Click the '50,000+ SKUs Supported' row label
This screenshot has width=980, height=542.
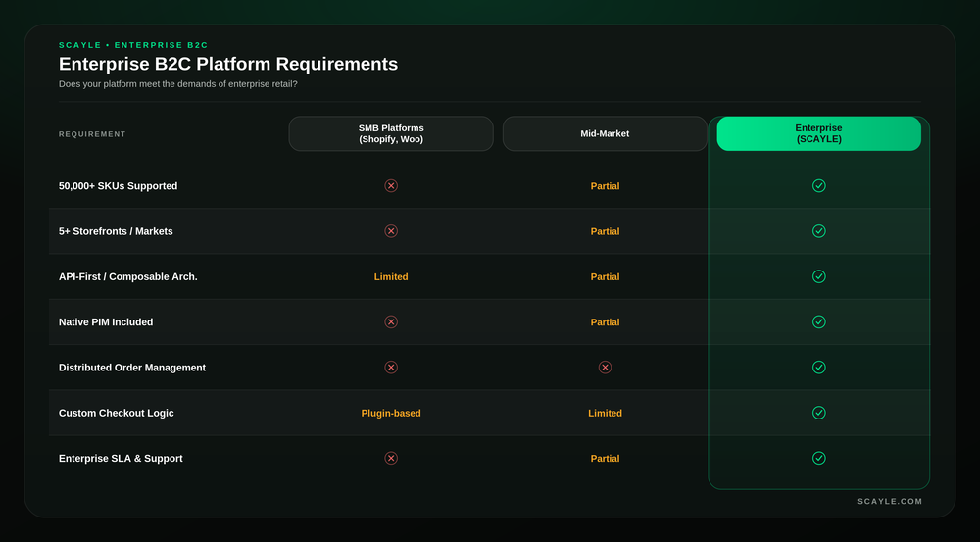(x=119, y=186)
